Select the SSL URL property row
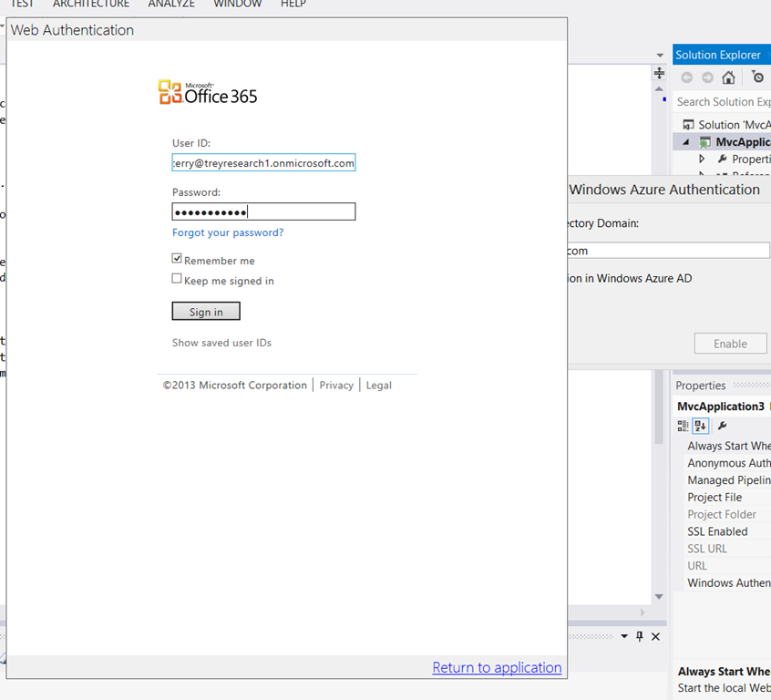 tap(729, 549)
